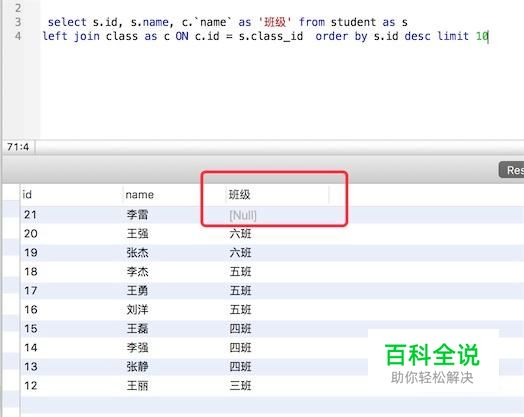Select id cell 13
The image size is (524, 417).
(30, 367)
